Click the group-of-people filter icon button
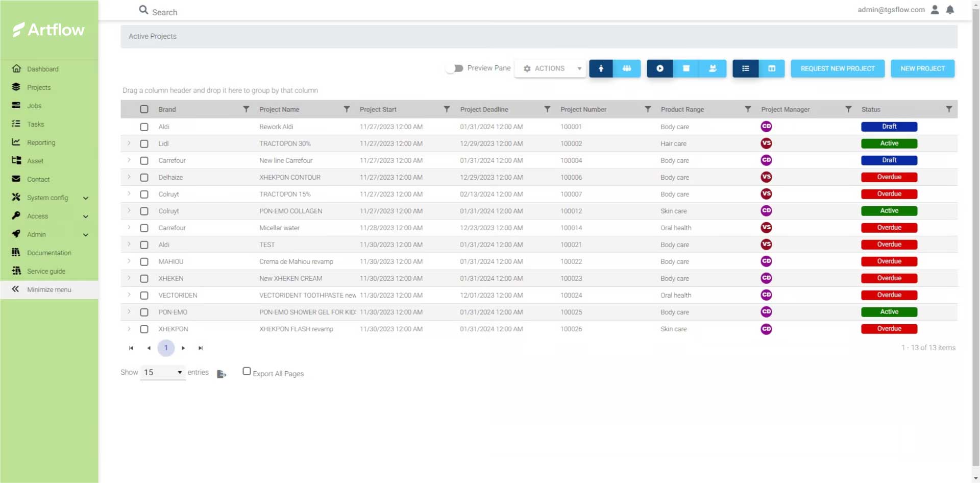Screen dimensions: 980x483 (x=627, y=68)
